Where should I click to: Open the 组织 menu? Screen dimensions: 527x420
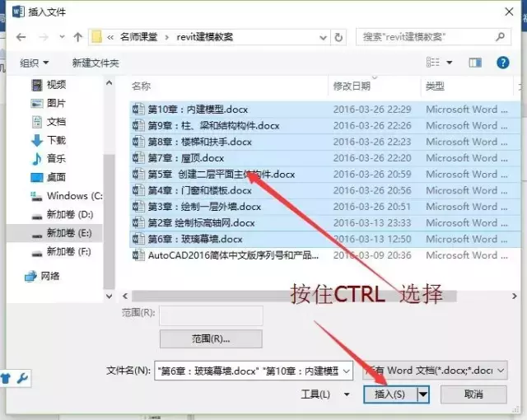[x=34, y=63]
